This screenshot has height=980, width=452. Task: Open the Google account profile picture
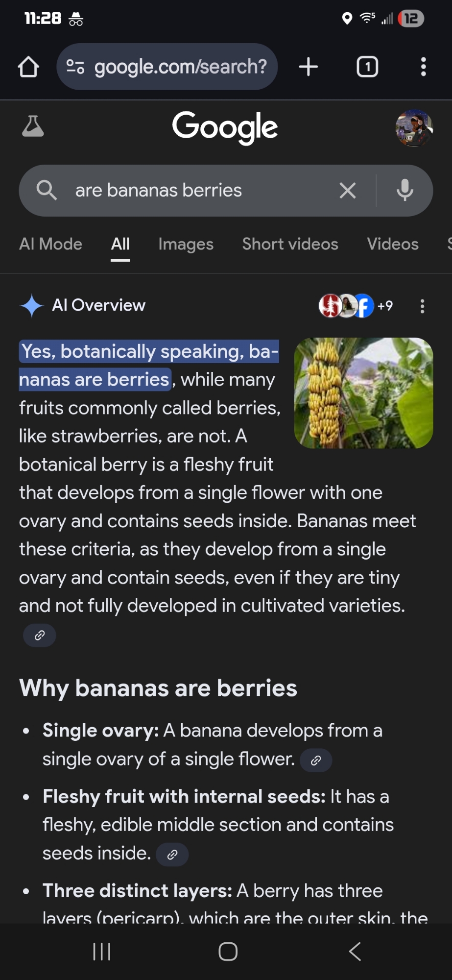[x=414, y=128]
